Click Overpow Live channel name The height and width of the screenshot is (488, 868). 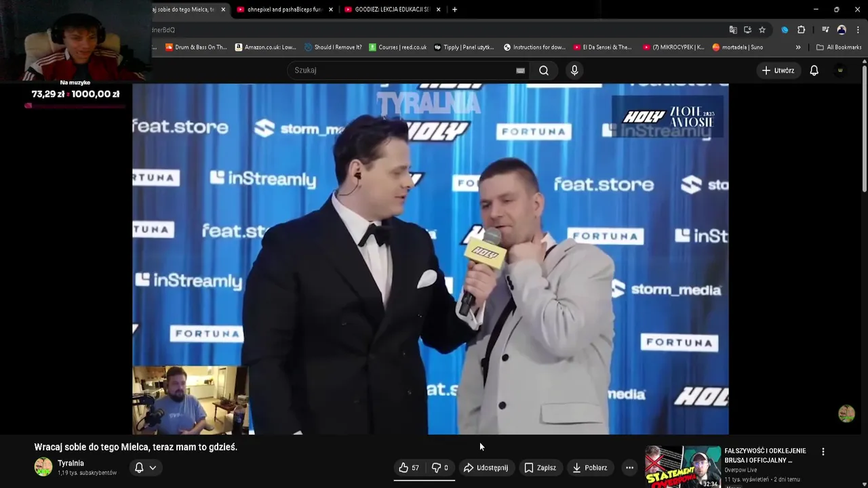pyautogui.click(x=741, y=470)
